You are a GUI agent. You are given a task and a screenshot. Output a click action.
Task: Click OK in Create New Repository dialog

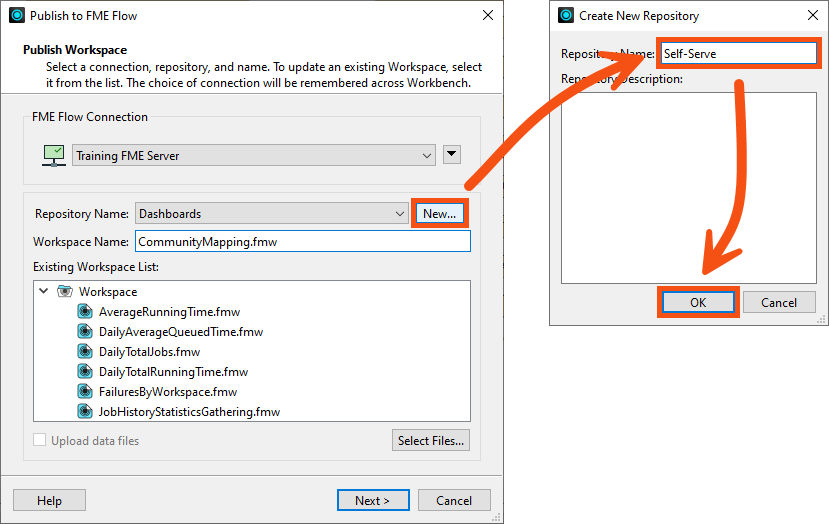tap(698, 302)
